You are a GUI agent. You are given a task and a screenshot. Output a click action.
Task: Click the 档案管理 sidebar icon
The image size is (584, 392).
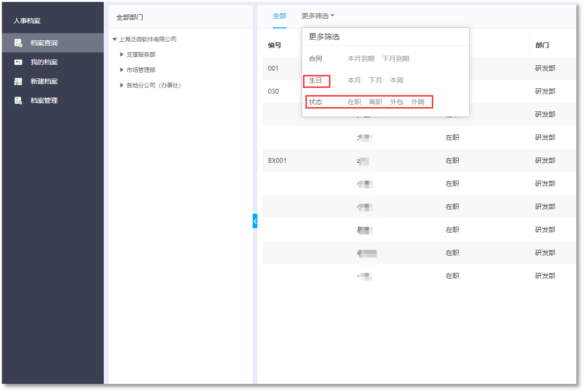pos(18,100)
